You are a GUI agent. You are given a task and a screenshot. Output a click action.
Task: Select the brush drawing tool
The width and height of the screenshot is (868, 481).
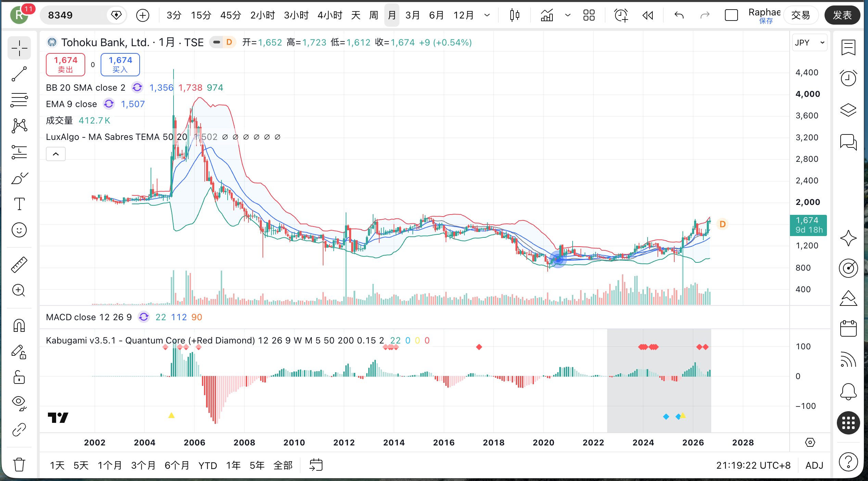(19, 178)
